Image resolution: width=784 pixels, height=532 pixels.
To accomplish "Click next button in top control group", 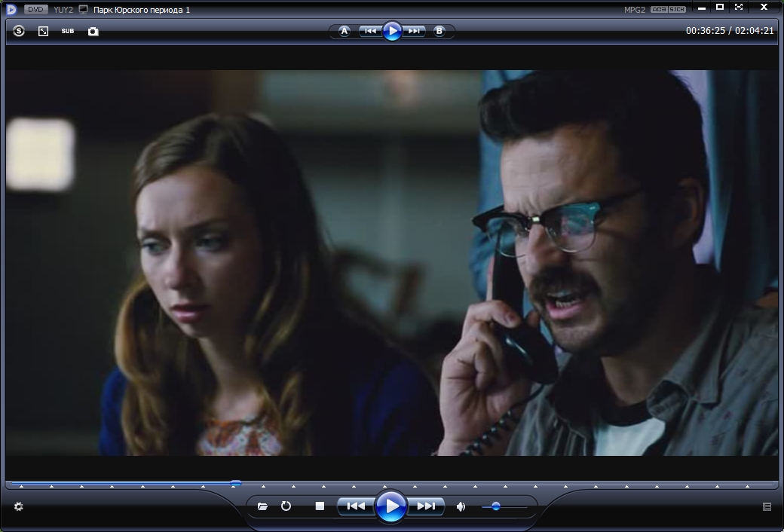I will 414,31.
